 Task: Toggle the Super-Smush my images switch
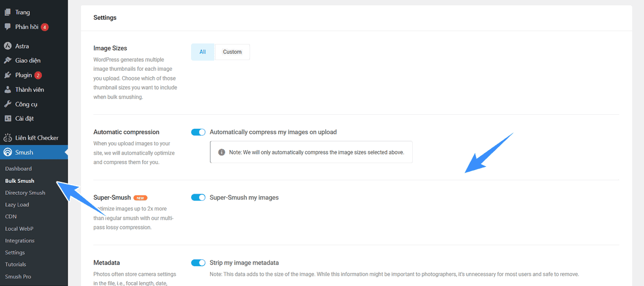click(199, 197)
